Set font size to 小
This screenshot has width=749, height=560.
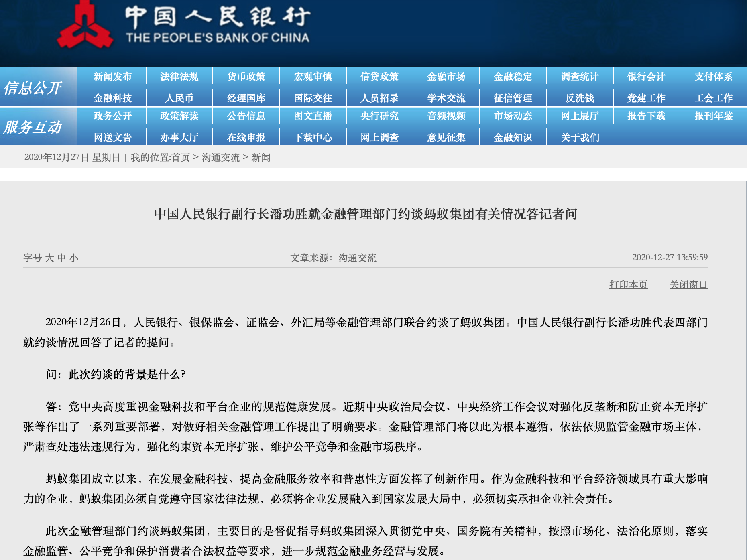point(73,258)
